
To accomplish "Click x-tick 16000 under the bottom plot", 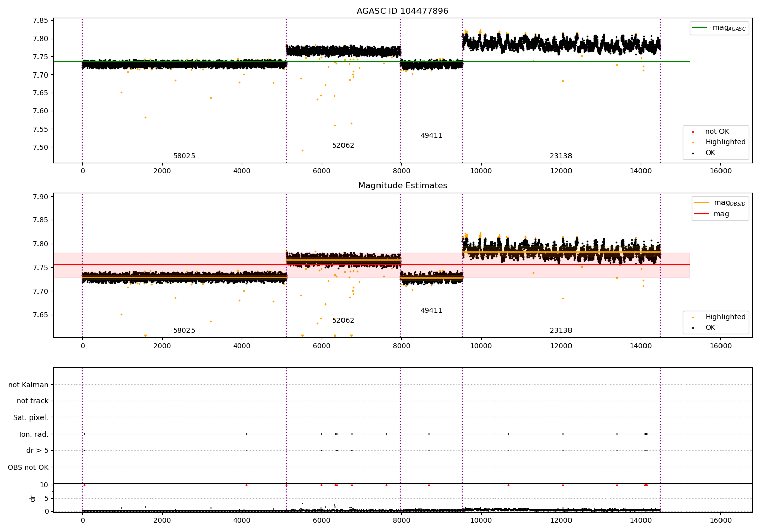I will (720, 521).
